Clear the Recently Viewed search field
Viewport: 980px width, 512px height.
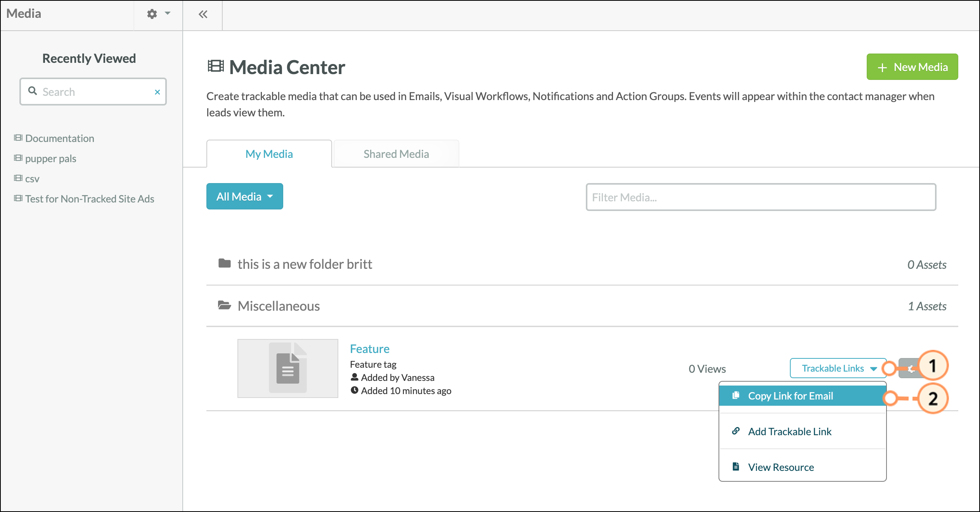157,92
